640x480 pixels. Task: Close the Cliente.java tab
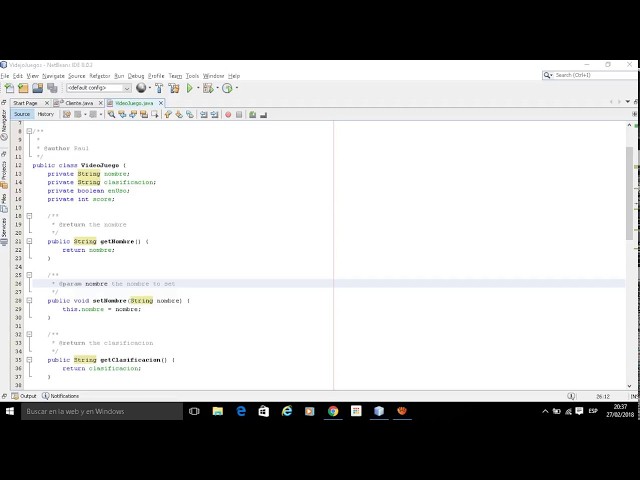[101, 103]
